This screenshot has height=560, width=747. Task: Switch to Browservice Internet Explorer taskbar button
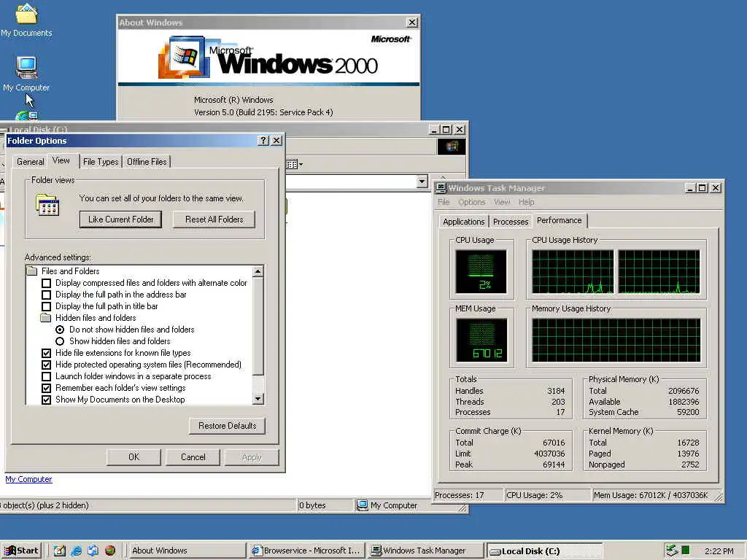point(306,551)
